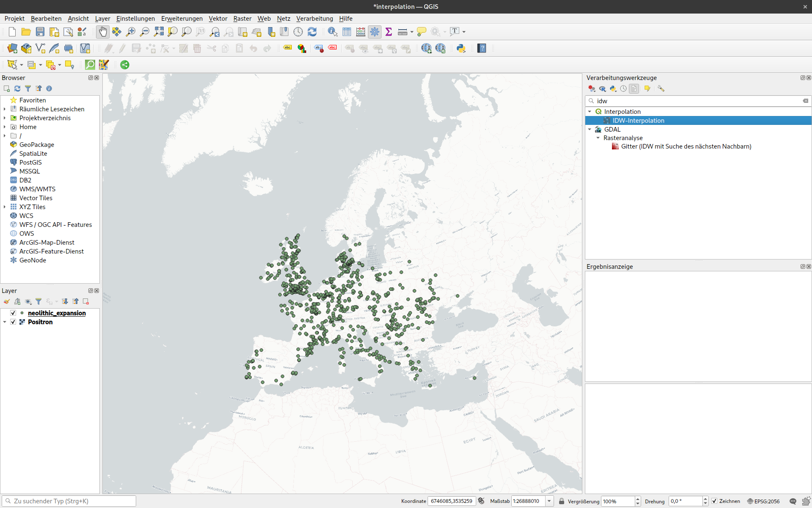Select IDW-Interpolation algorithm entry
The width and height of the screenshot is (812, 508).
pyautogui.click(x=638, y=121)
